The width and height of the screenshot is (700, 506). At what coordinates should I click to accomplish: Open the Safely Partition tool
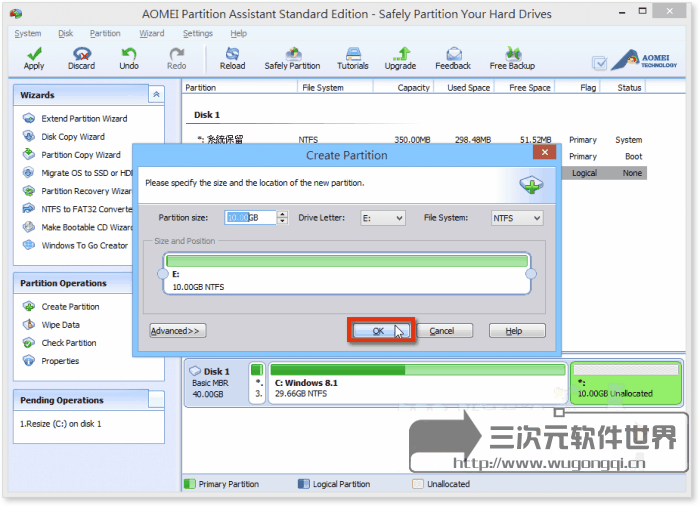tap(292, 58)
